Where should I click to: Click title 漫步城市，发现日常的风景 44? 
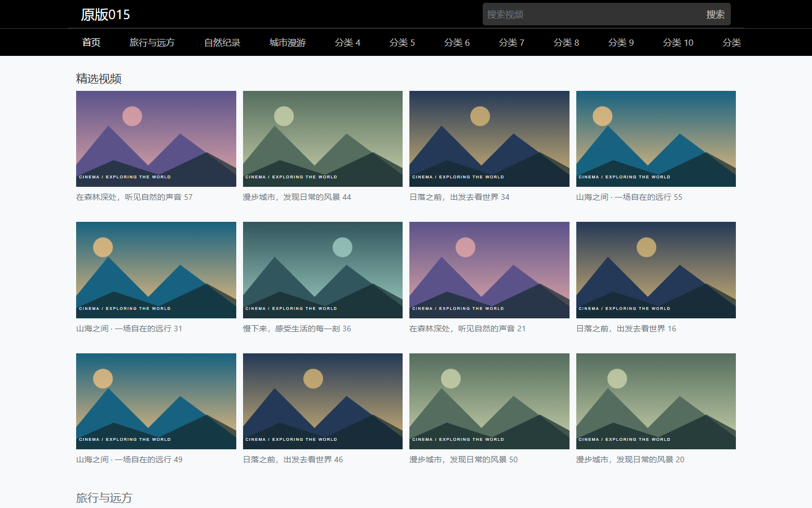pyautogui.click(x=297, y=197)
